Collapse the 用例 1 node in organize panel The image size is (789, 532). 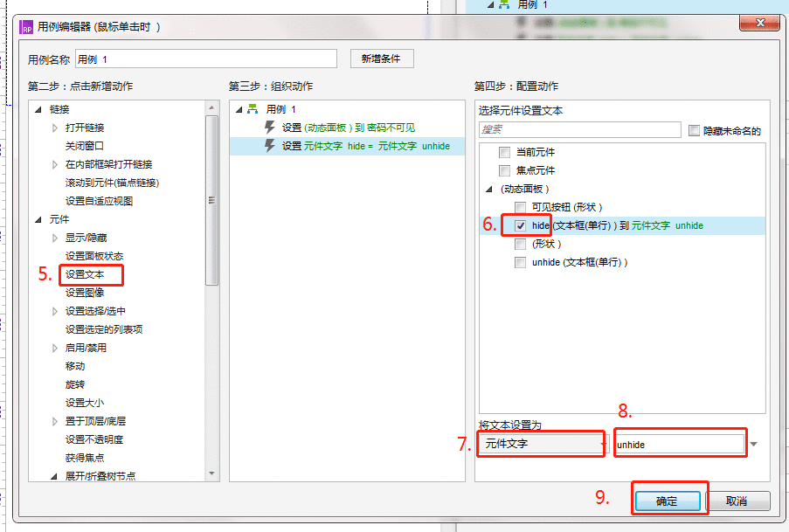pyautogui.click(x=239, y=109)
